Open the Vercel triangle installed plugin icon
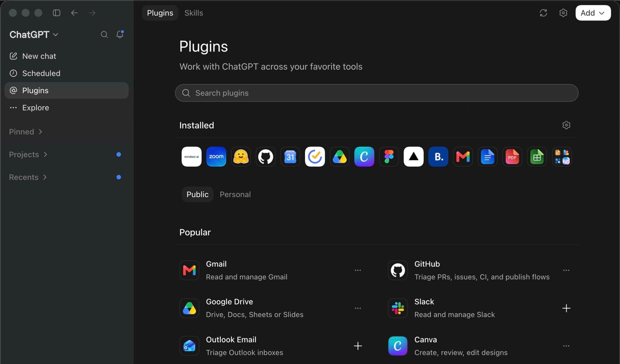 (414, 157)
